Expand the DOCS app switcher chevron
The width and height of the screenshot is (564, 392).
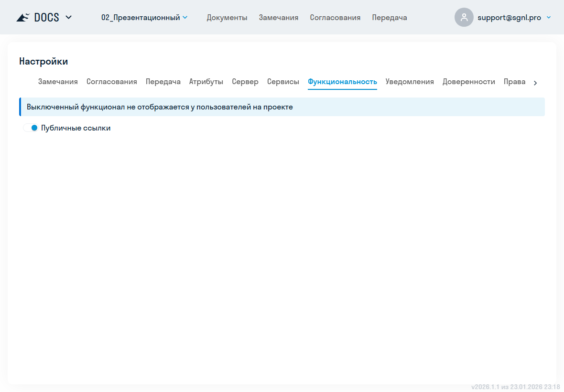[x=68, y=18]
